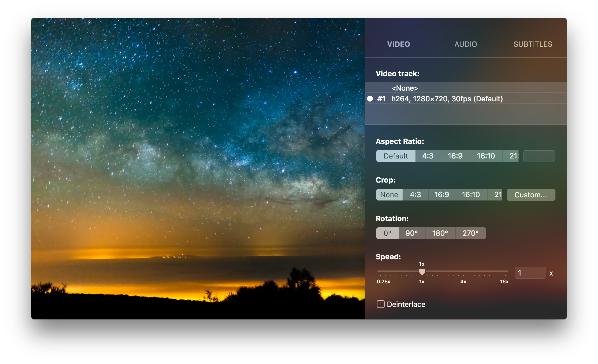Crop video to 16:9
The image size is (598, 364).
(442, 195)
